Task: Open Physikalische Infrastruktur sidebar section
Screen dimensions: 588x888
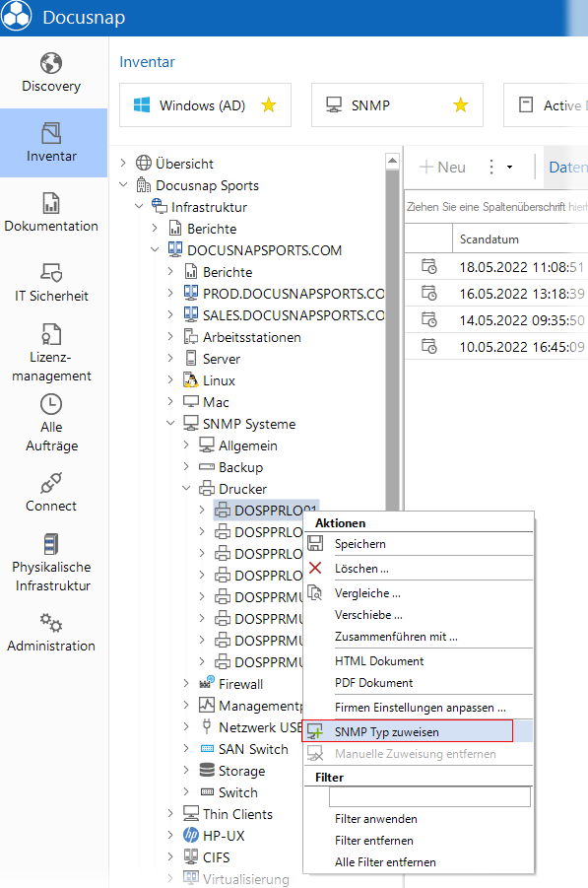Action: (x=52, y=563)
